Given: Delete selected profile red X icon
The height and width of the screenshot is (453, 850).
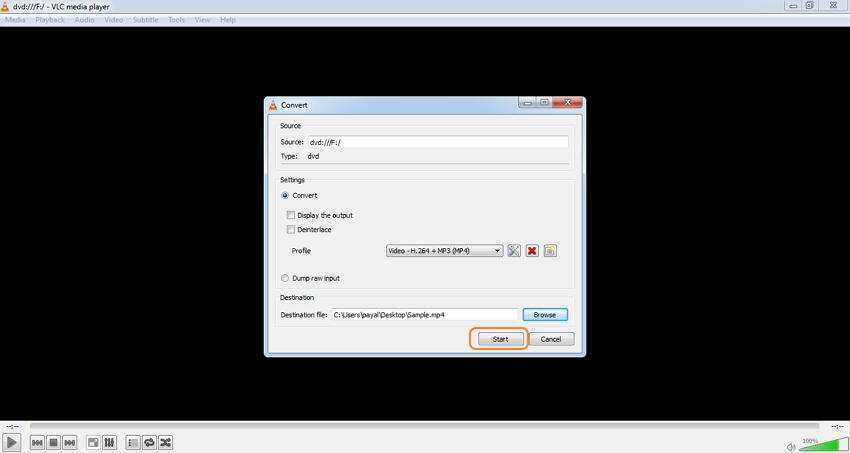Looking at the screenshot, I should coord(532,251).
